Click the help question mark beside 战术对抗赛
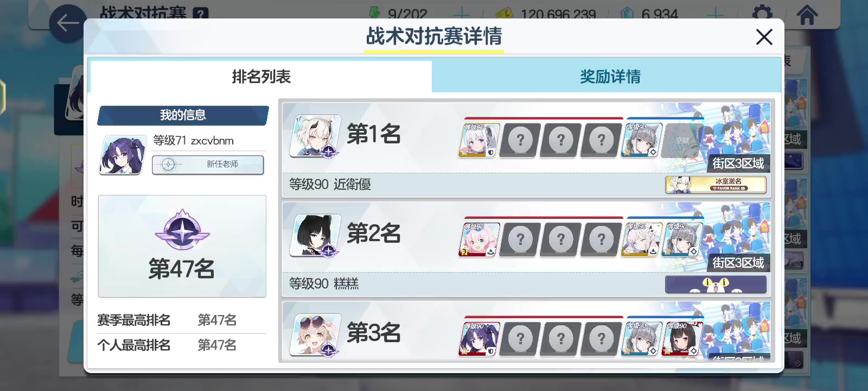868x391 pixels. [201, 13]
